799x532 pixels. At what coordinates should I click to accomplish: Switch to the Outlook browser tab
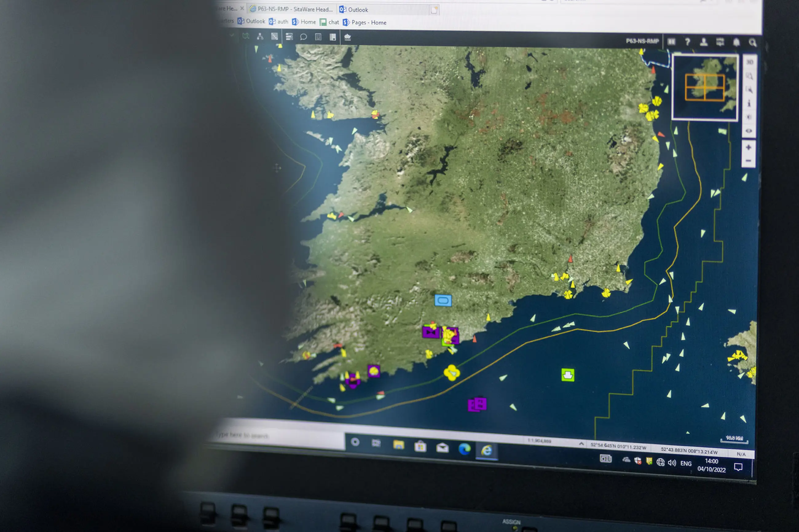click(x=354, y=10)
